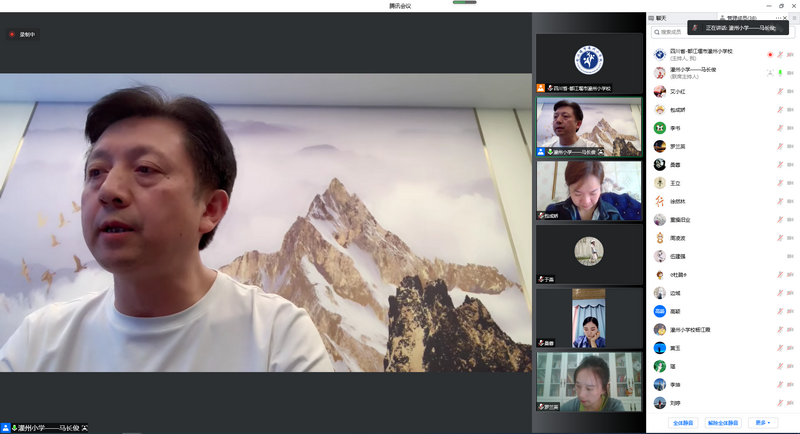Image resolution: width=800 pixels, height=434 pixels.
Task: Click the 录制中 recording indicator
Action: [23, 34]
